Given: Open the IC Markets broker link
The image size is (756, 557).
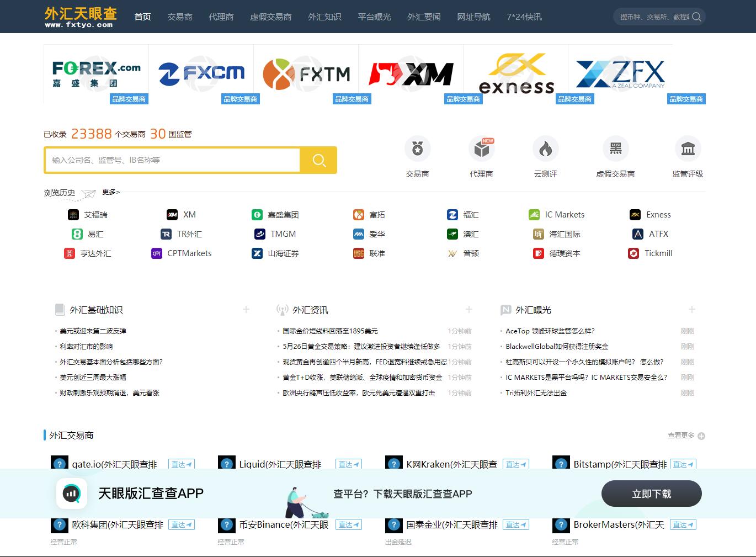Looking at the screenshot, I should click(564, 215).
